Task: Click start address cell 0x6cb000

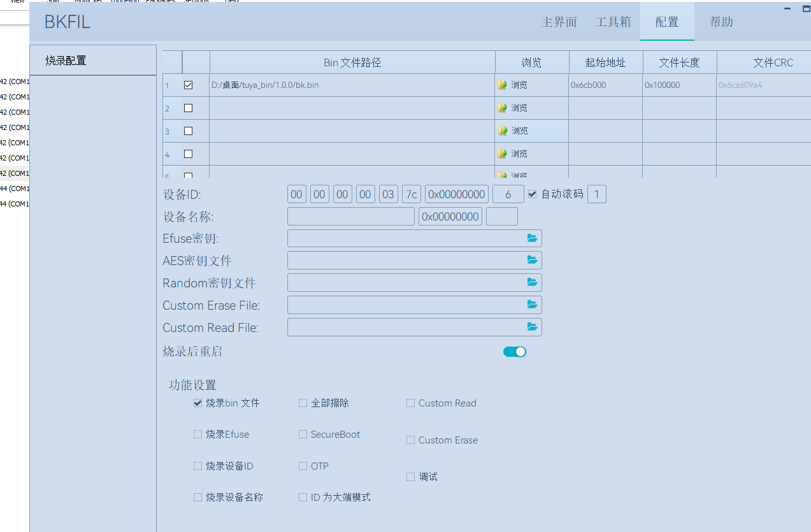Action: pos(606,85)
